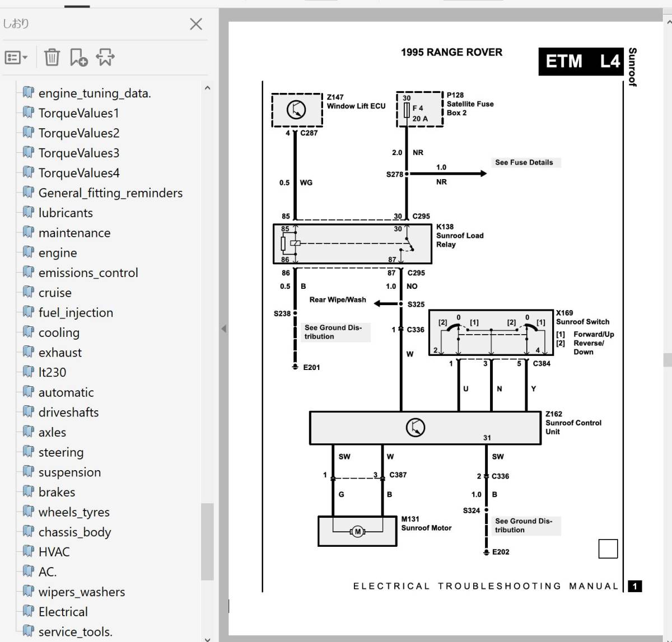Click the bookmark panel scrollbar thumb
Viewport: 672px width, 642px height.
click(x=207, y=541)
